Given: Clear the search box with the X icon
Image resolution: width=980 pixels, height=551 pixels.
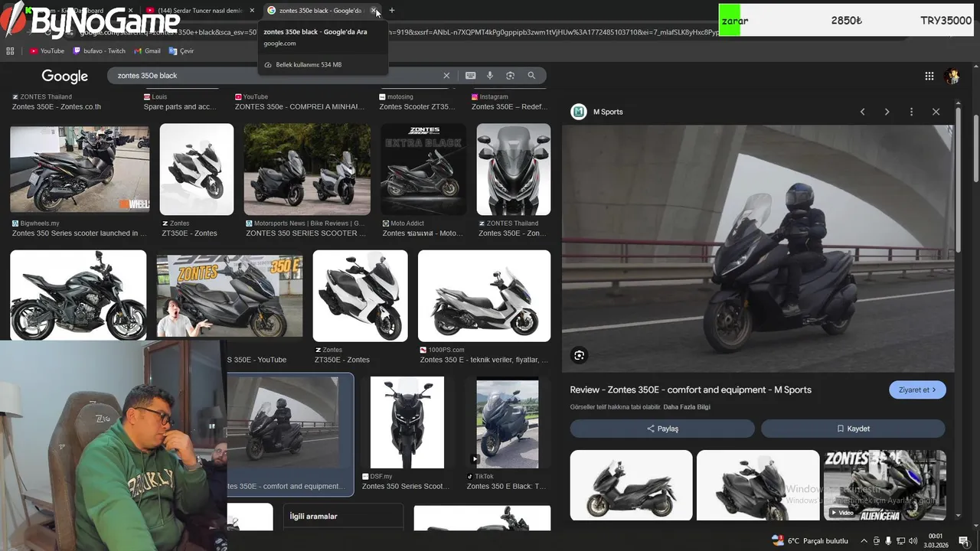Looking at the screenshot, I should (x=446, y=76).
